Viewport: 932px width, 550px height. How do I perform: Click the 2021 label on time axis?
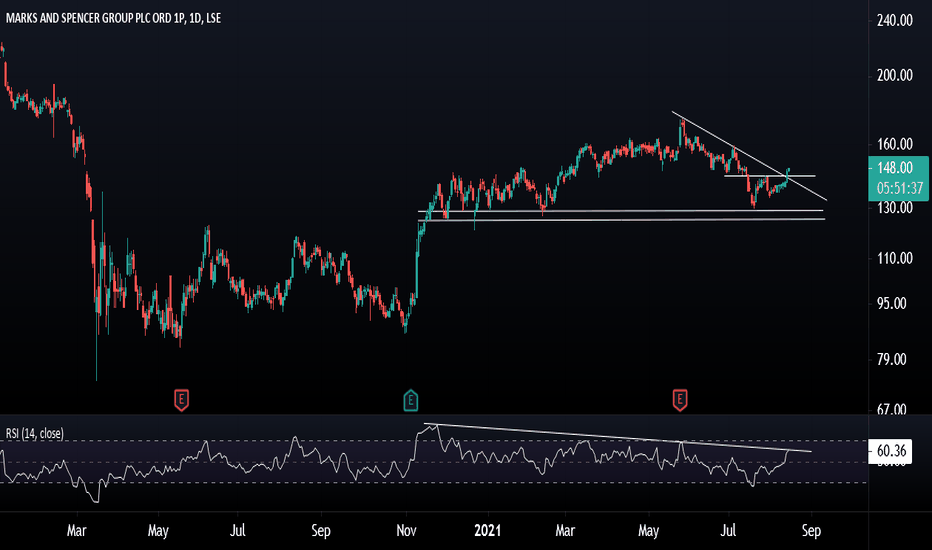(x=487, y=530)
